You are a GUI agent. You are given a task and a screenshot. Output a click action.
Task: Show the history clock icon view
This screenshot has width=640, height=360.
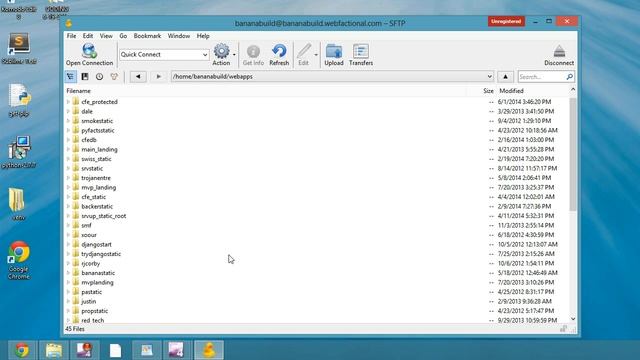click(x=99, y=76)
